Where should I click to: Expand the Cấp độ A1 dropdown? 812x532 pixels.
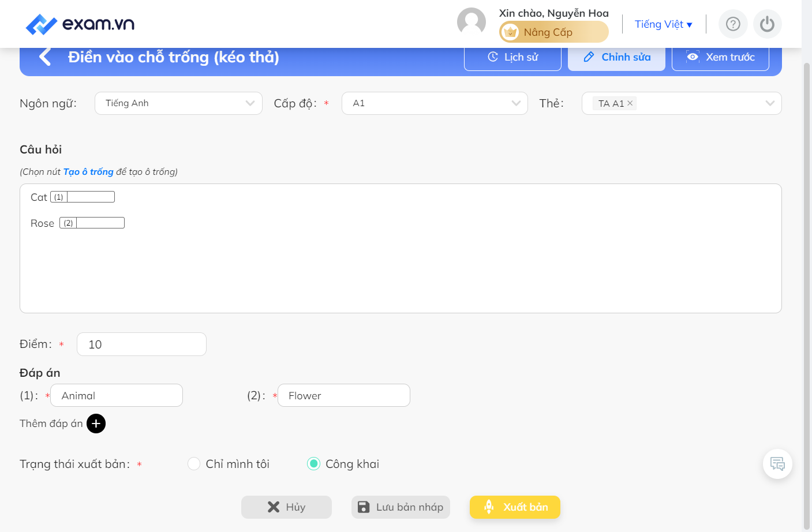435,103
